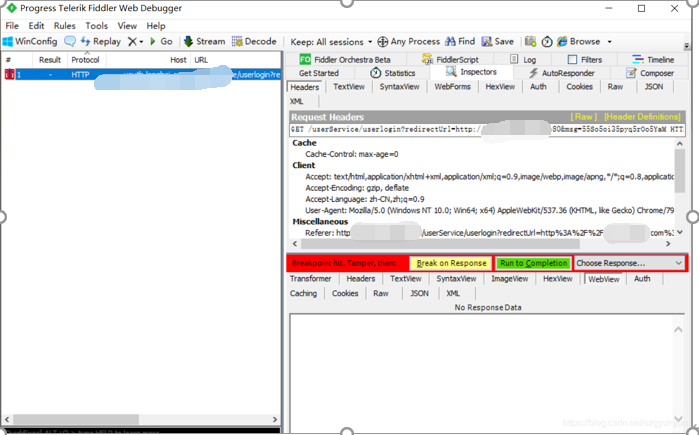
Task: Click the Result column header
Action: [x=49, y=60]
